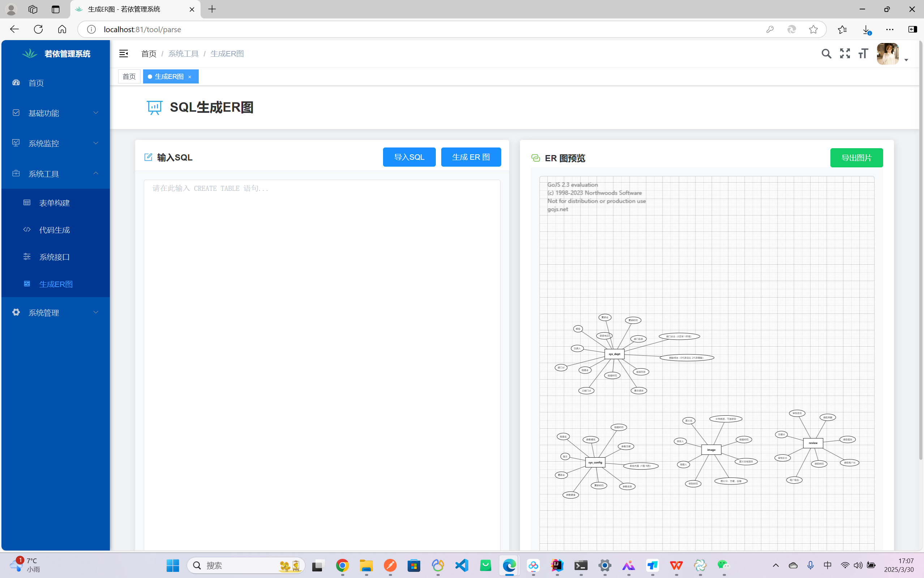Click the green 导出图片 button
The width and height of the screenshot is (924, 578).
pos(856,158)
